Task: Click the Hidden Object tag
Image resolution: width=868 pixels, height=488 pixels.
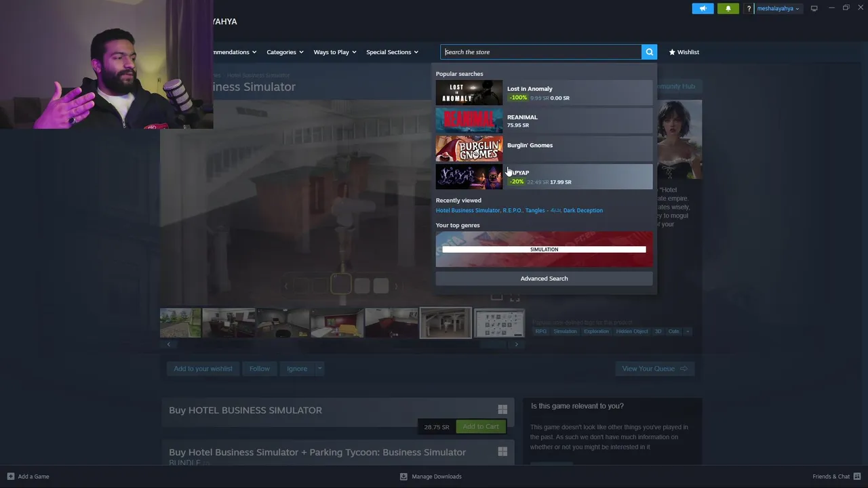Action: 632,331
